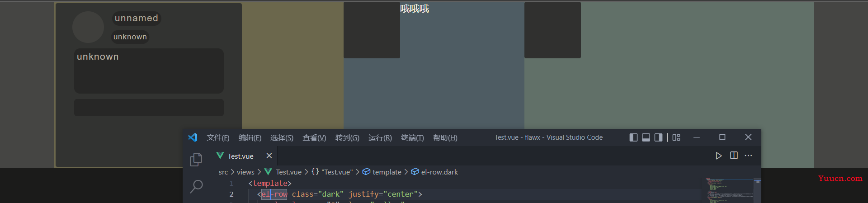Open the Explorer view in activity bar

coord(196,159)
